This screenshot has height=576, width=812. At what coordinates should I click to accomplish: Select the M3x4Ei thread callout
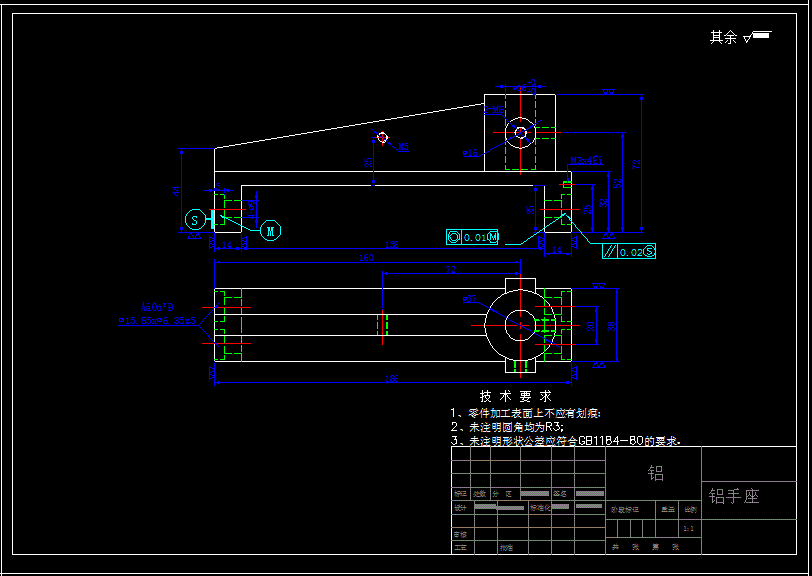(x=586, y=161)
